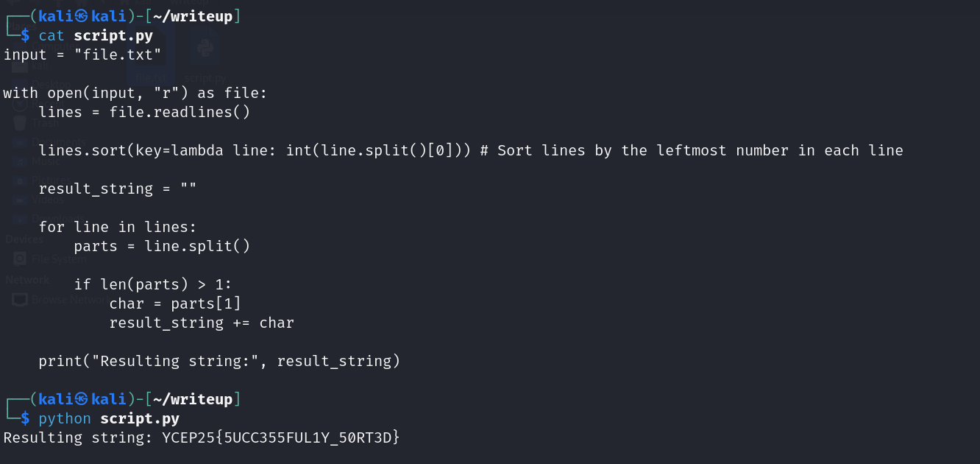Click the "python script.py" command text
Viewport: 980px width, 464px height.
coord(109,418)
